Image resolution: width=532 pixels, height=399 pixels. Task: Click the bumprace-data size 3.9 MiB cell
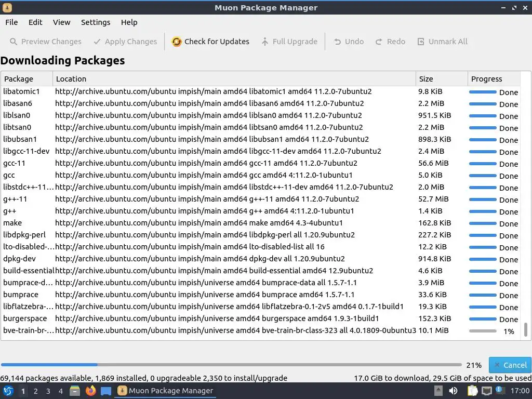431,283
